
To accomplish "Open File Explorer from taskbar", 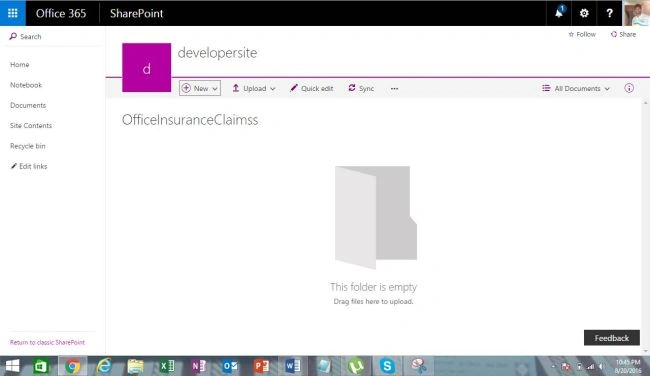I will tap(136, 366).
